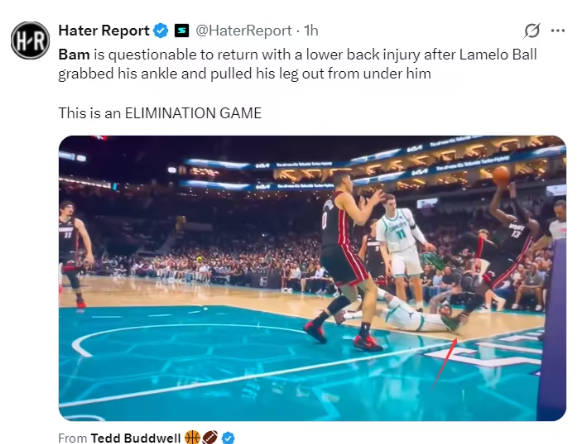Open the three-dot more options menu

558,31
